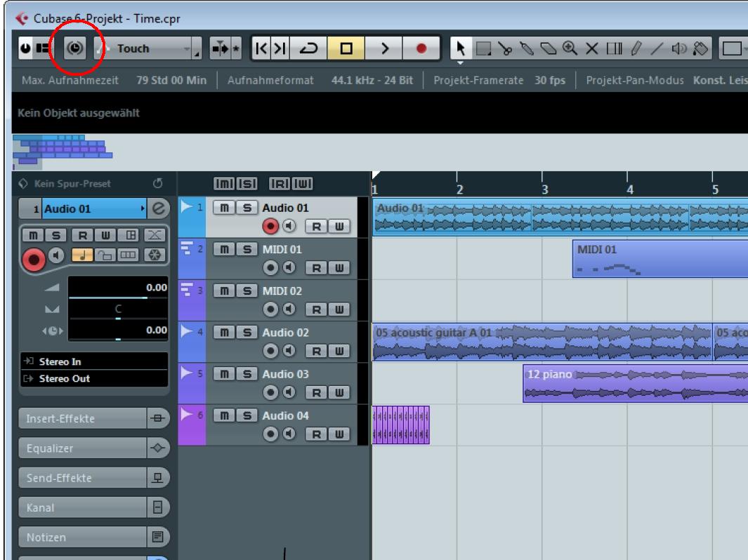The width and height of the screenshot is (748, 560).
Task: Click the inspector lock track button
Action: point(105,255)
